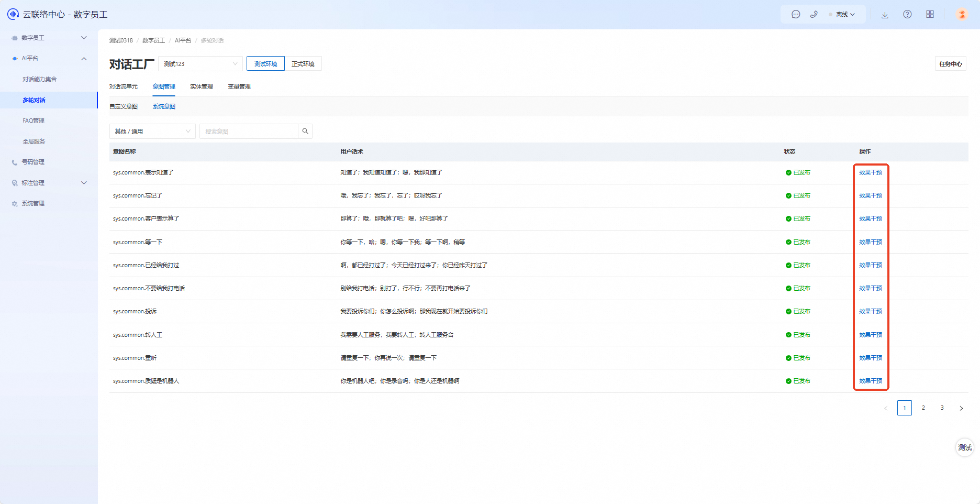Open the 其他 / 通用 category dropdown
Image resolution: width=980 pixels, height=504 pixels.
[x=152, y=132]
